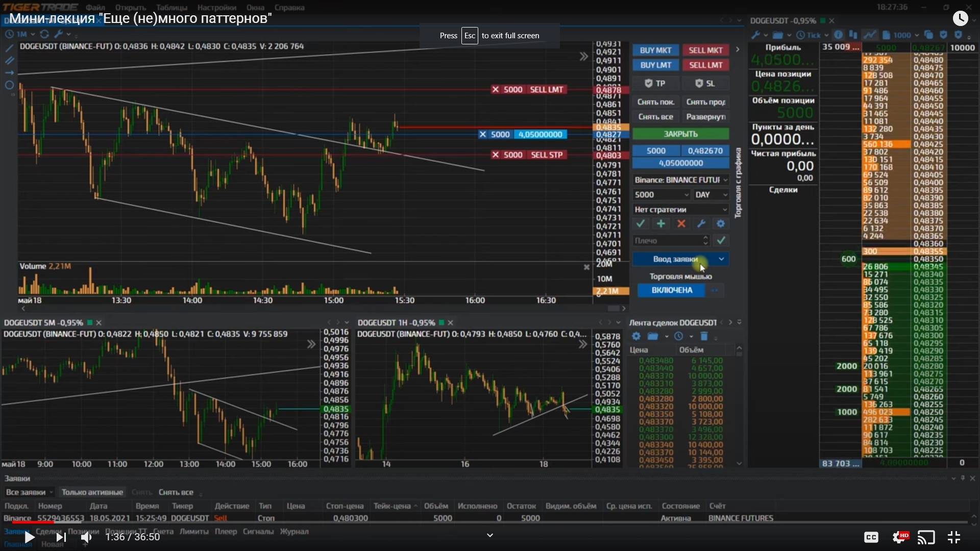Open the Binance account selection dropdown
The height and width of the screenshot is (551, 980).
pyautogui.click(x=680, y=180)
